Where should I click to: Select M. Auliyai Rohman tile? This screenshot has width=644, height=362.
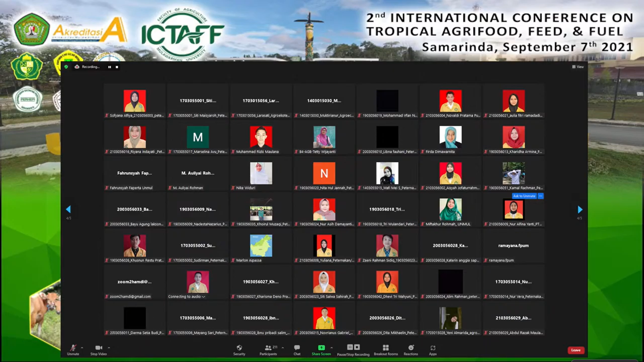pyautogui.click(x=198, y=173)
